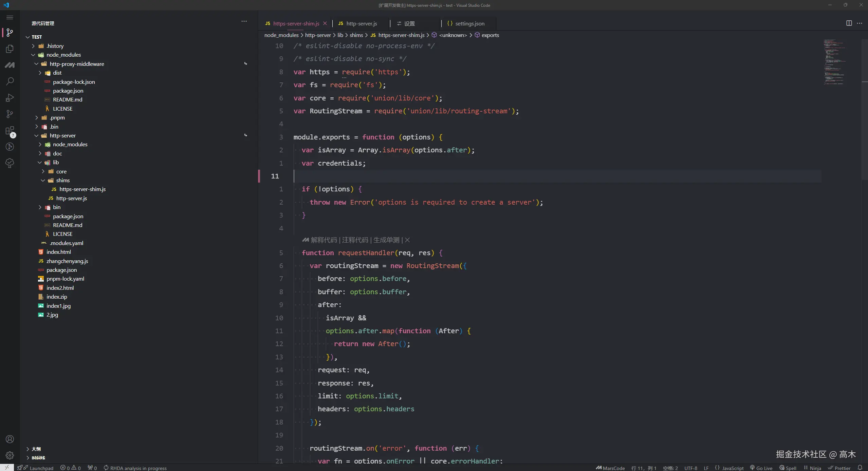Image resolution: width=868 pixels, height=471 pixels.
Task: Open zhangchenyang.js in the file tree
Action: point(67,261)
